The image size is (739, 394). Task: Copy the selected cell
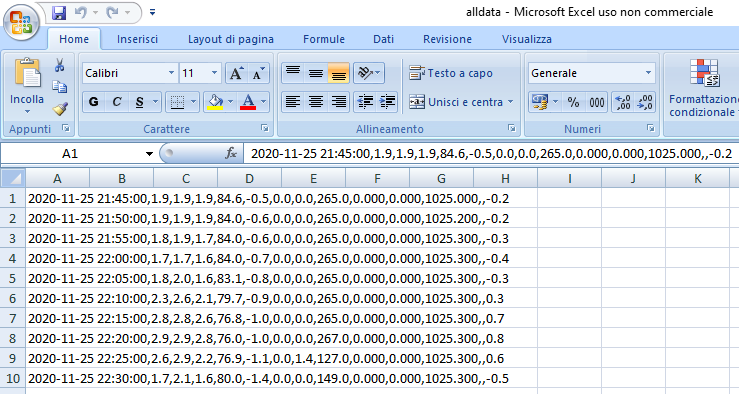[59, 87]
